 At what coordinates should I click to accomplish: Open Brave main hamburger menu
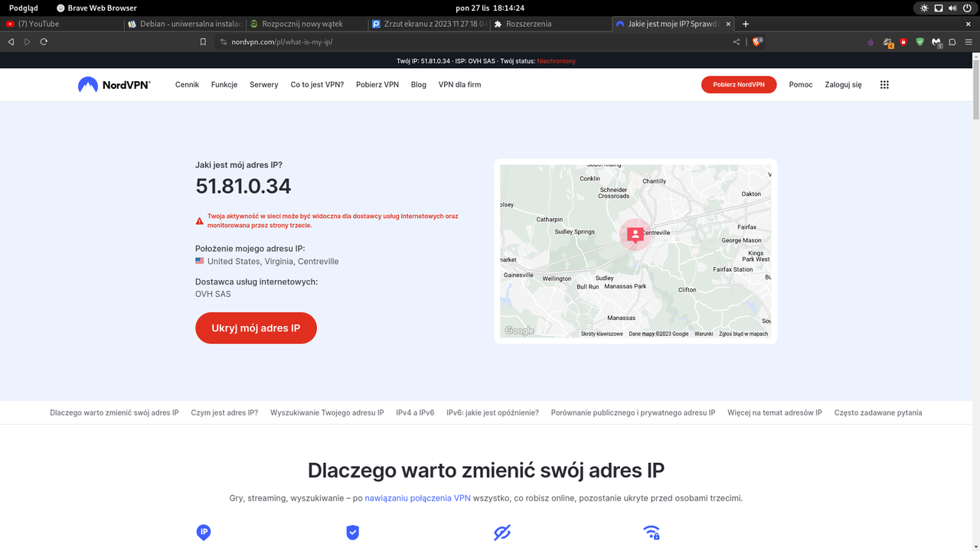click(x=969, y=42)
